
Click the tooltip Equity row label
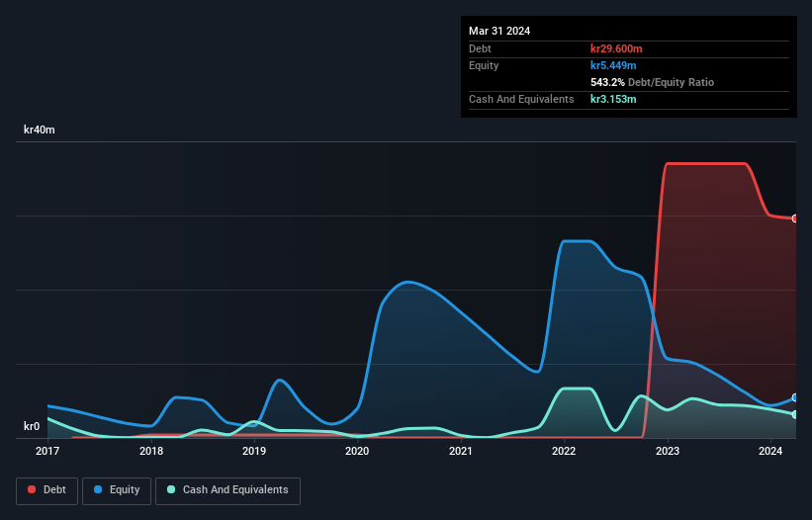(x=484, y=65)
